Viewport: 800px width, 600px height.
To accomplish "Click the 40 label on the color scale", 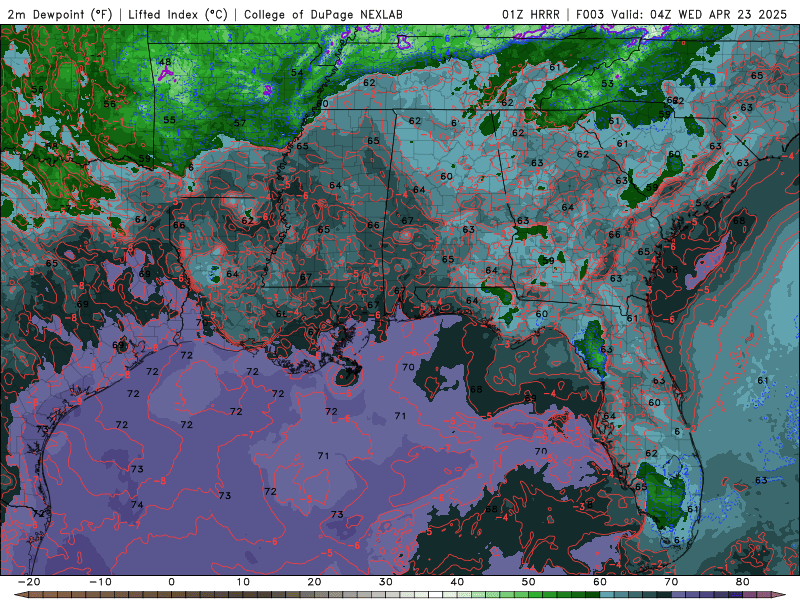I will [457, 582].
